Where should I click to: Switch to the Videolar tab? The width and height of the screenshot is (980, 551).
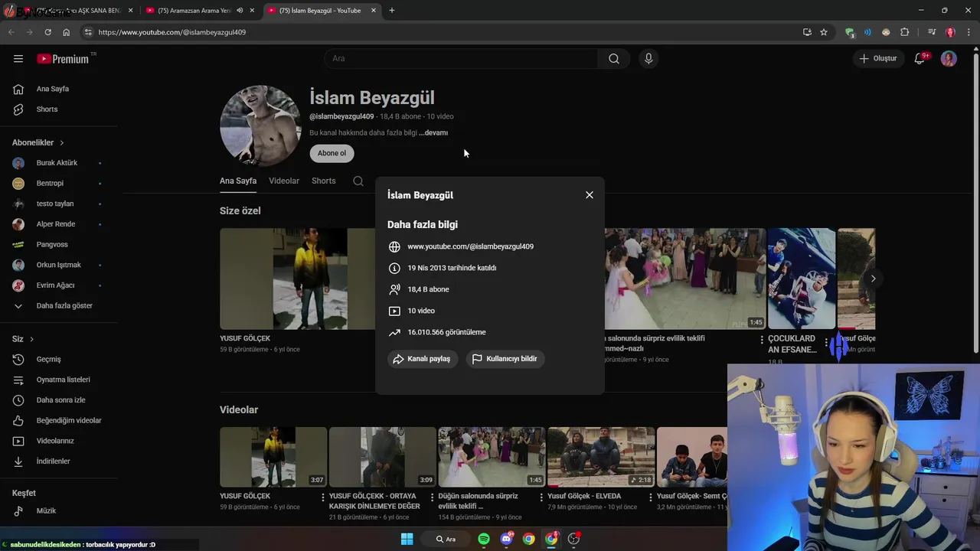284,181
